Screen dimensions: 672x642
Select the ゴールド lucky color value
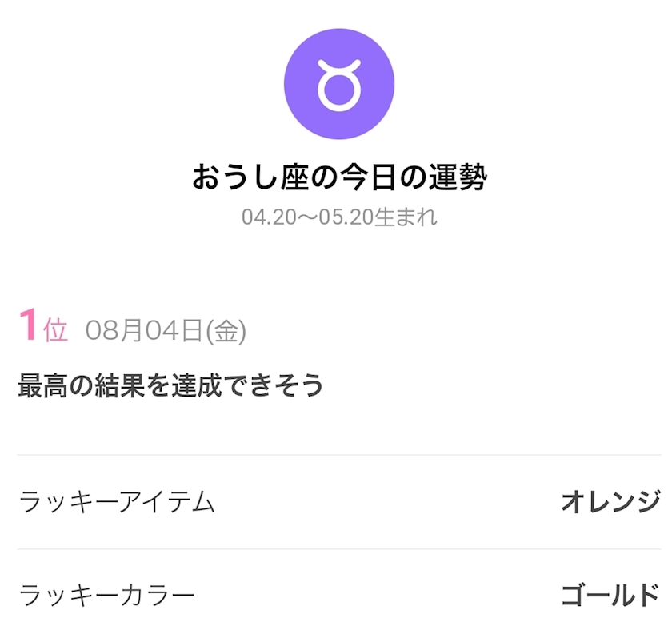(x=610, y=596)
